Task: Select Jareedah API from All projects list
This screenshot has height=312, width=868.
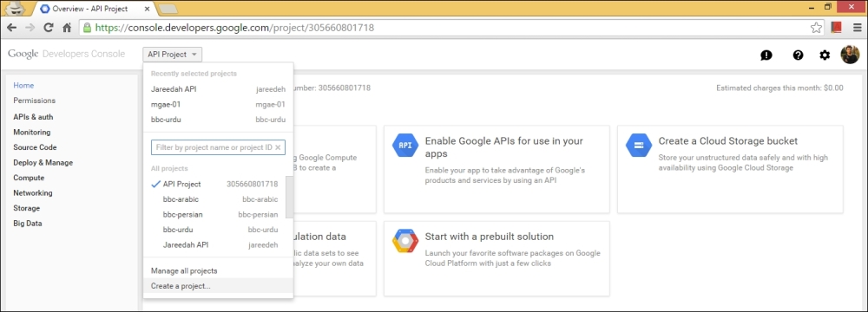Action: 214,244
